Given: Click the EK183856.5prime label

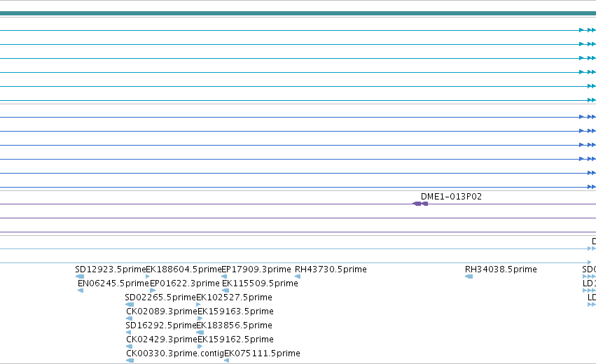Looking at the screenshot, I should 234,325.
